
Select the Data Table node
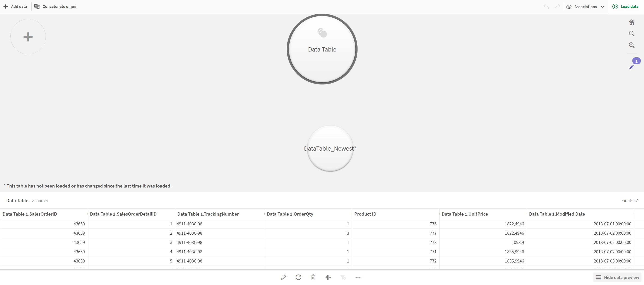tap(322, 49)
